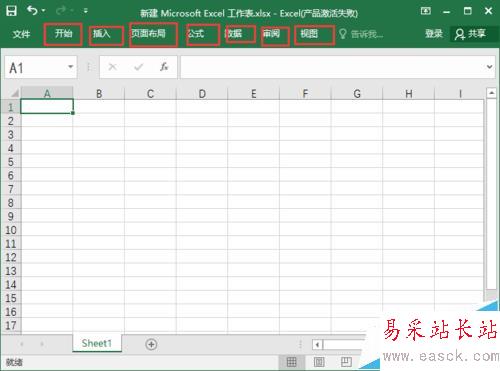The height and width of the screenshot is (371, 500).
Task: Select the Sheet1 worksheet tab
Action: [97, 343]
